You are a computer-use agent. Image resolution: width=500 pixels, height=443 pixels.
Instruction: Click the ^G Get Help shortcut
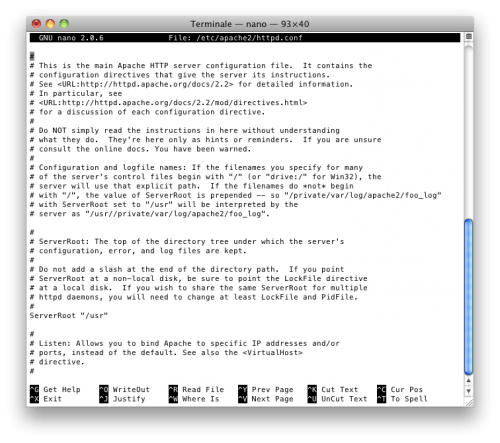tap(55, 389)
